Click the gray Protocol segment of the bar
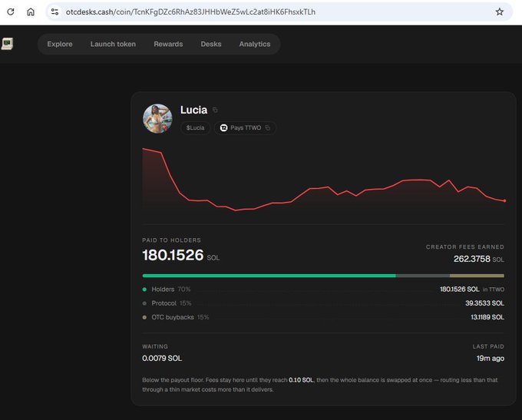The image size is (522, 420). (423, 276)
